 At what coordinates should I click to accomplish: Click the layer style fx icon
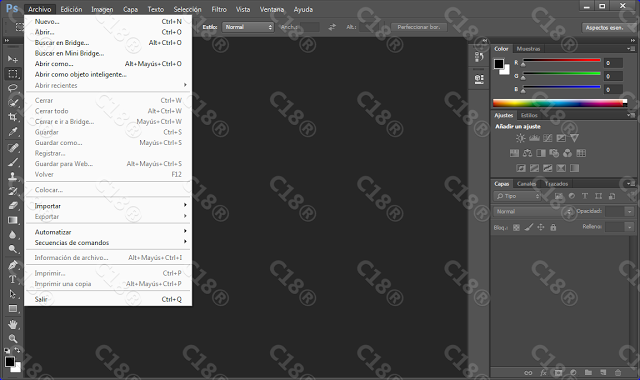coord(543,373)
